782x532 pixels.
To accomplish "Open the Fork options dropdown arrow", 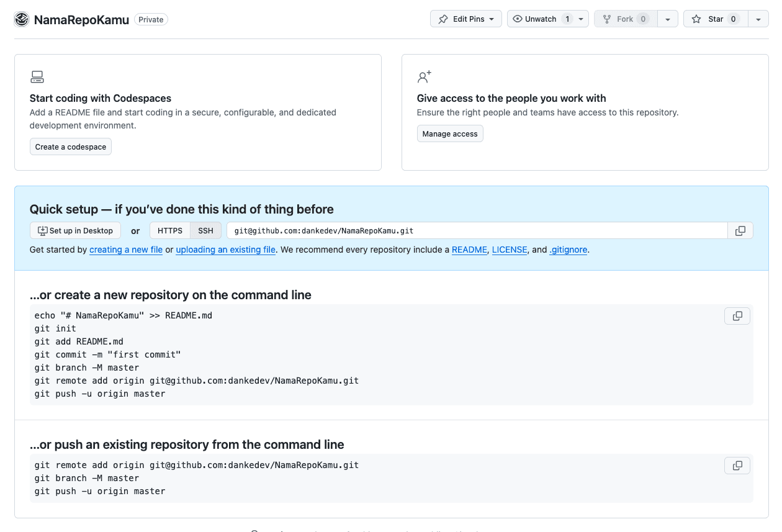I will pos(667,19).
